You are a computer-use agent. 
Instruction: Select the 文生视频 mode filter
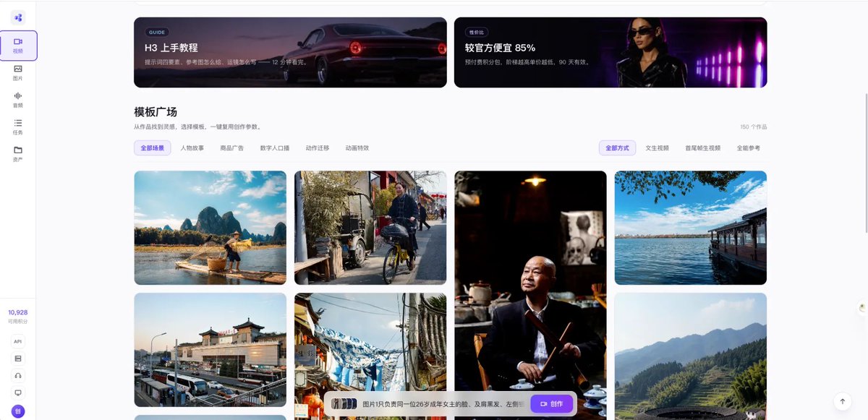coord(658,148)
